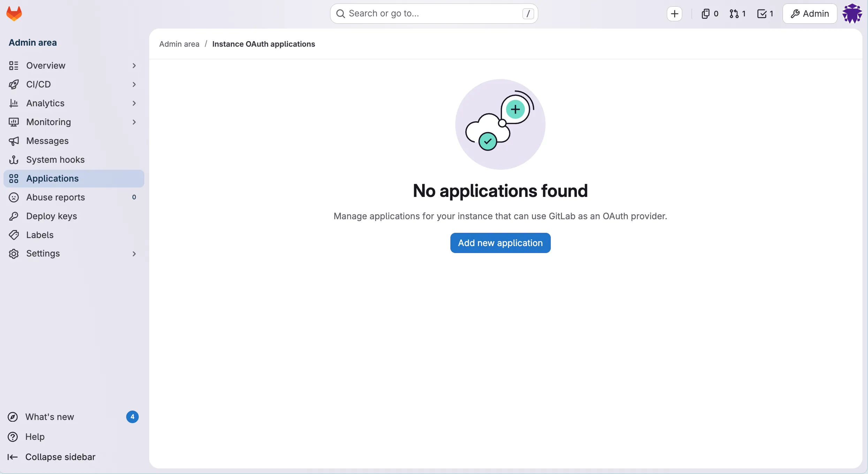Select the Messages megaphone icon

(13, 141)
